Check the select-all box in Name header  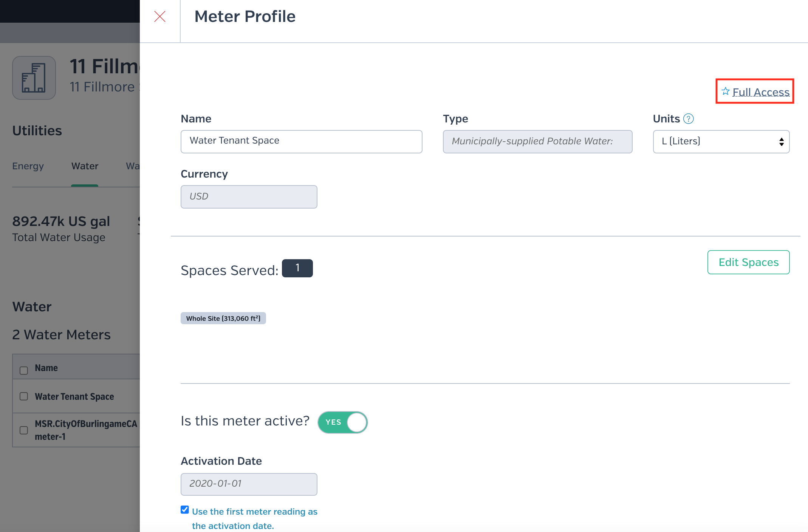pyautogui.click(x=24, y=370)
